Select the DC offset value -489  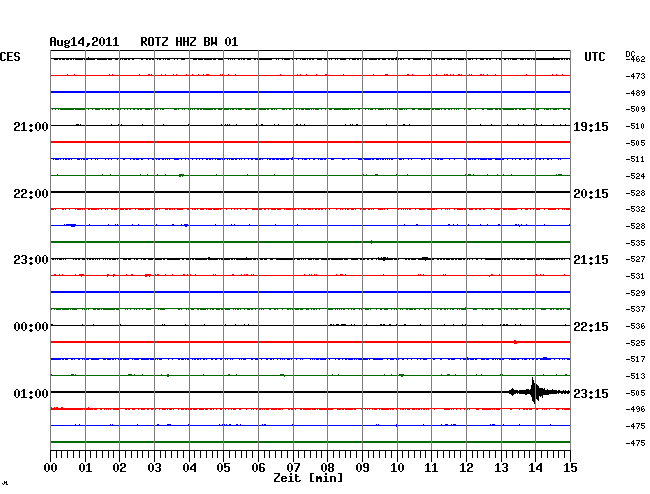[x=635, y=93]
